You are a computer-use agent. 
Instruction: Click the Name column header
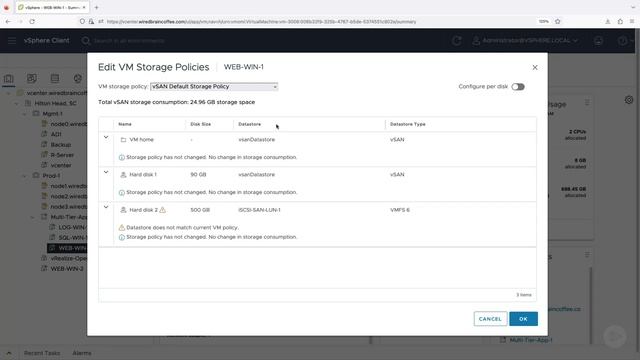click(125, 124)
